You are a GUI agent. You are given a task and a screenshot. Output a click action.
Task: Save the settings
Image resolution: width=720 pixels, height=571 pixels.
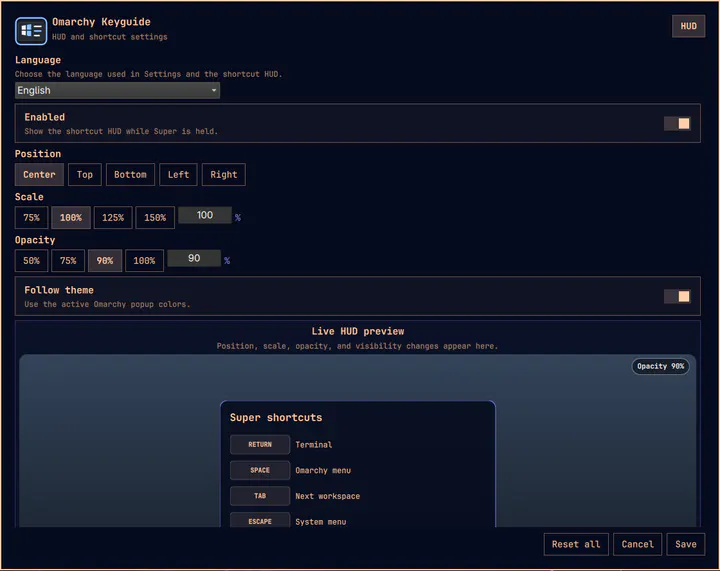click(x=686, y=544)
